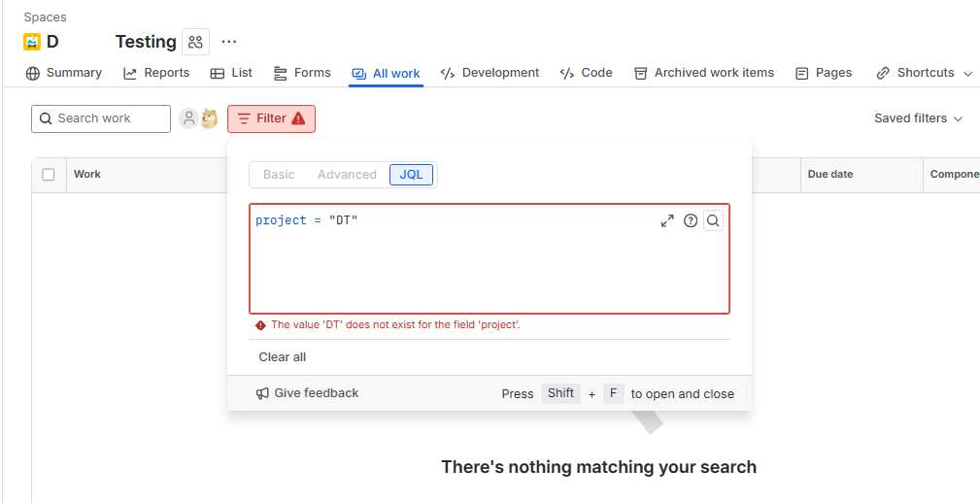Tick the select-all checkbox in table header
The height and width of the screenshot is (503, 980).
pyautogui.click(x=49, y=175)
